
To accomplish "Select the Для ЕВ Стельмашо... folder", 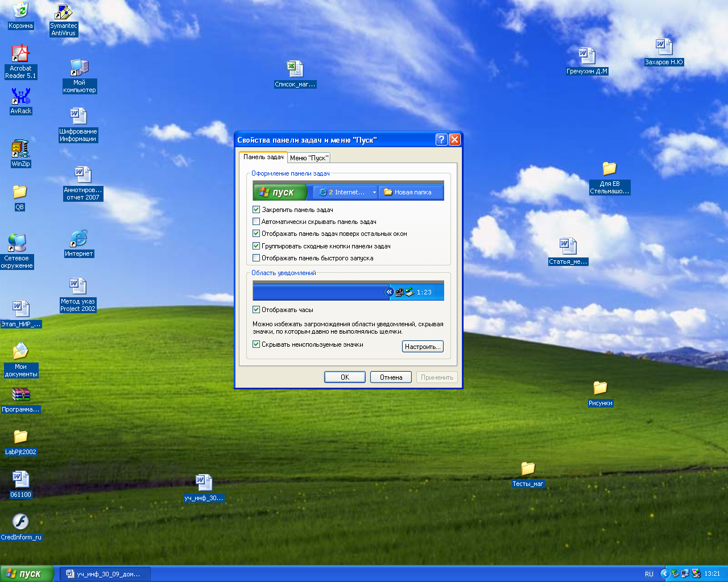I will coord(610,178).
